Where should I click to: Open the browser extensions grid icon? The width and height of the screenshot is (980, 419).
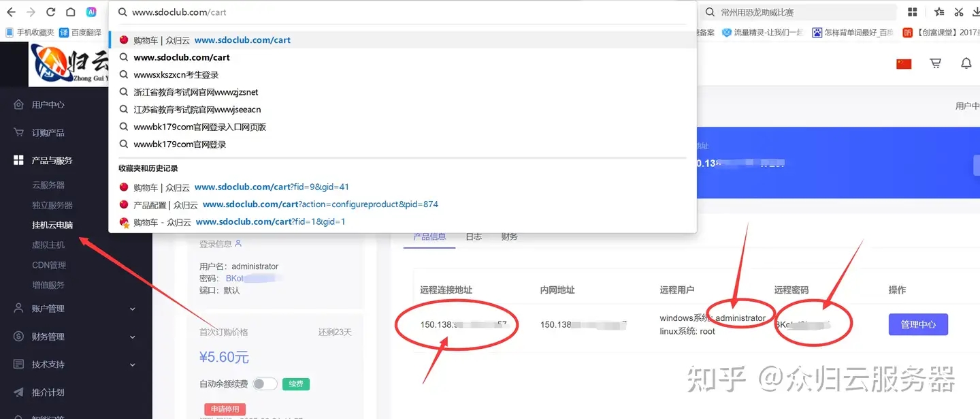tap(913, 12)
